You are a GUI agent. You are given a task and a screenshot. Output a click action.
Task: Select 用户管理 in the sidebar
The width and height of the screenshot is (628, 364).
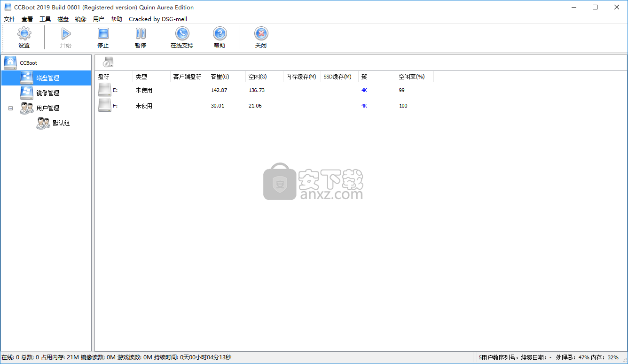coord(48,108)
